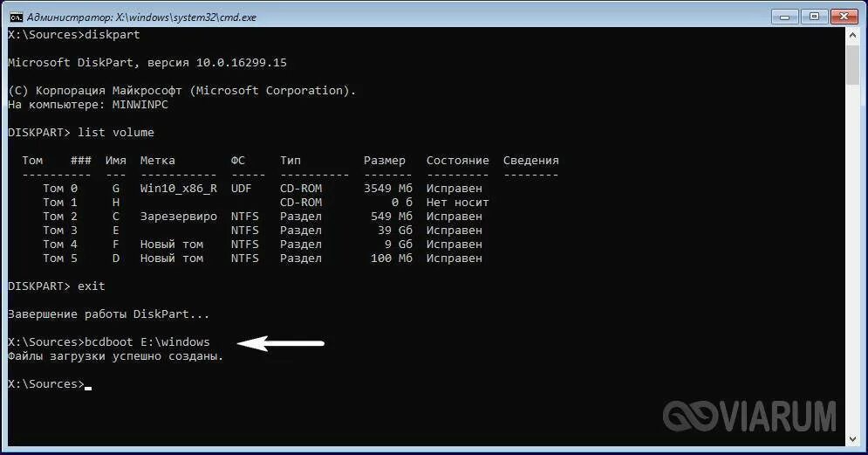Click the blinking cursor at X:\Sources prompt

pyautogui.click(x=88, y=388)
